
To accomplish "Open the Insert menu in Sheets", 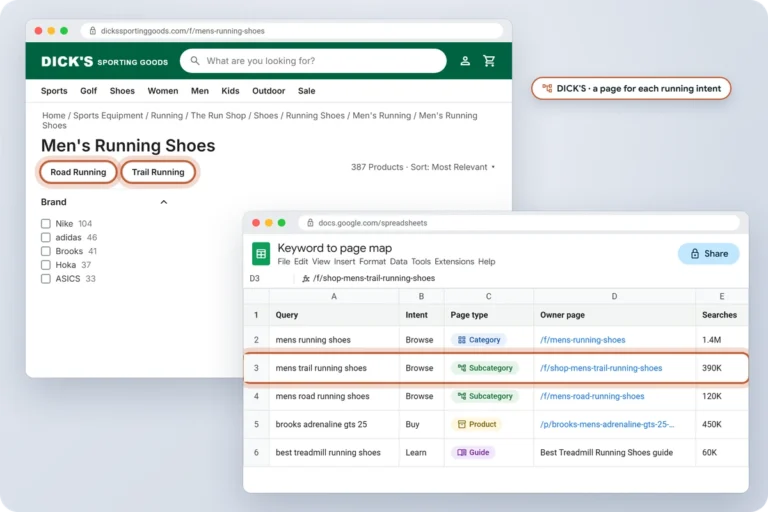I will (x=344, y=262).
